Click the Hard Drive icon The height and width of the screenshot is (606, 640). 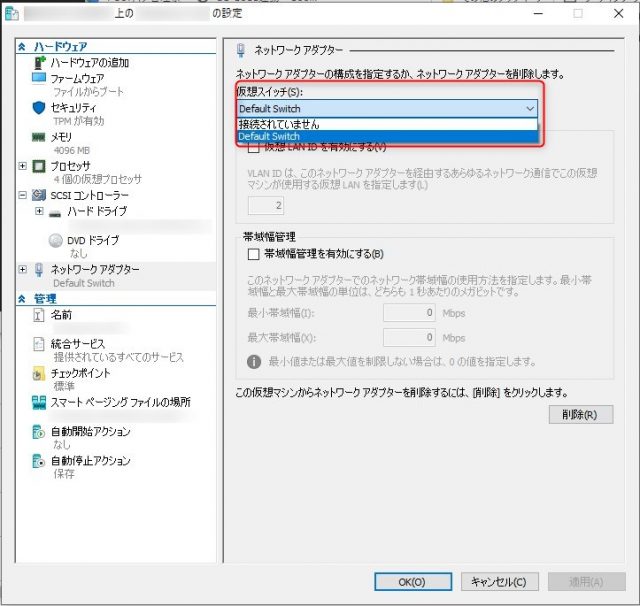tap(55, 213)
